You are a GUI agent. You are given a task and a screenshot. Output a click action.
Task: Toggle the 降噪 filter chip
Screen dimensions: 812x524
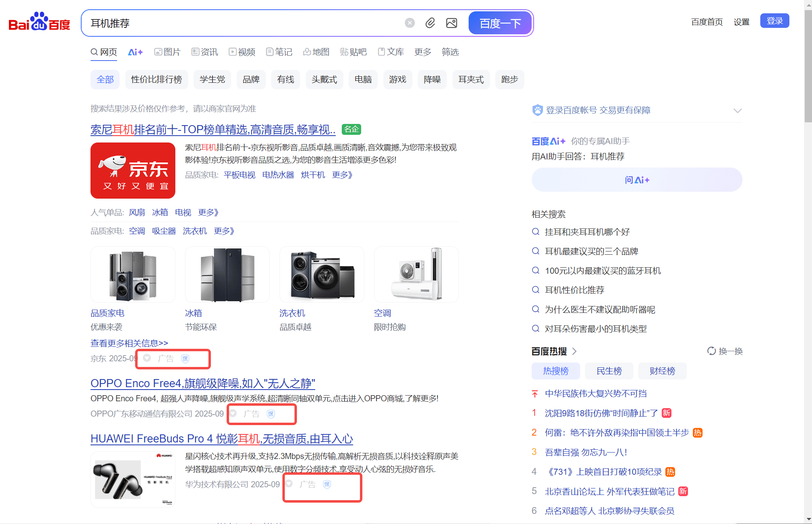click(x=432, y=80)
